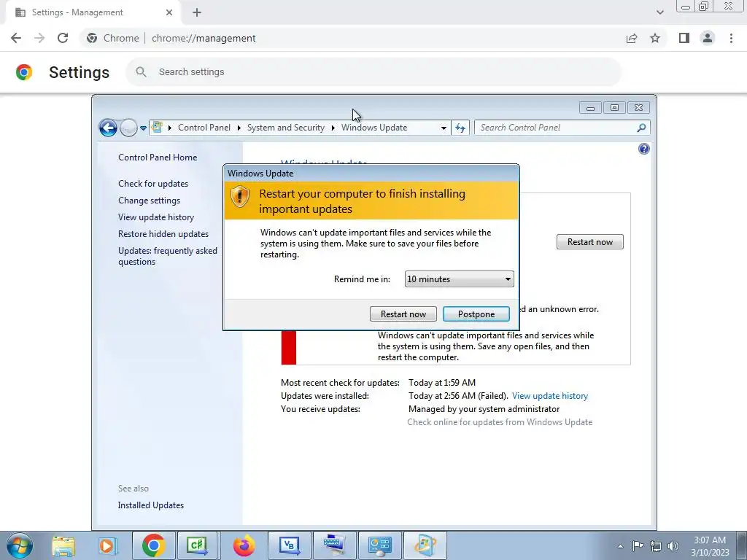
Task: Click network tray icon
Action: click(x=656, y=546)
